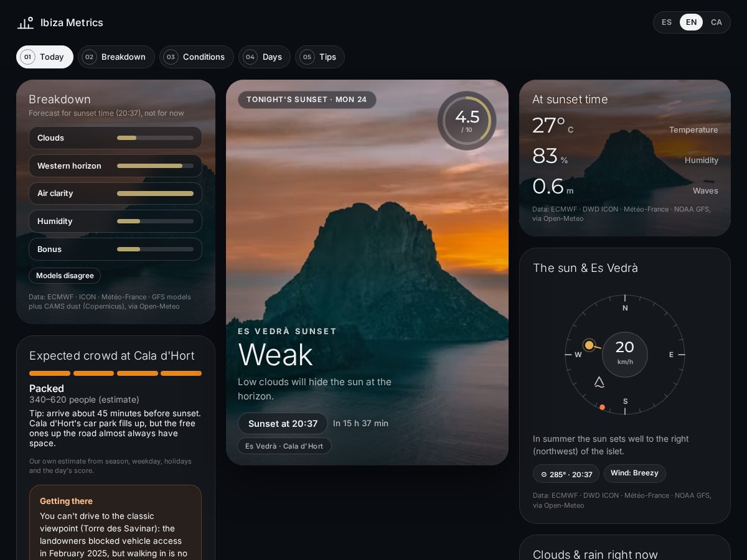The width and height of the screenshot is (747, 560).
Task: Select the Humidity breakdown row
Action: point(115,221)
